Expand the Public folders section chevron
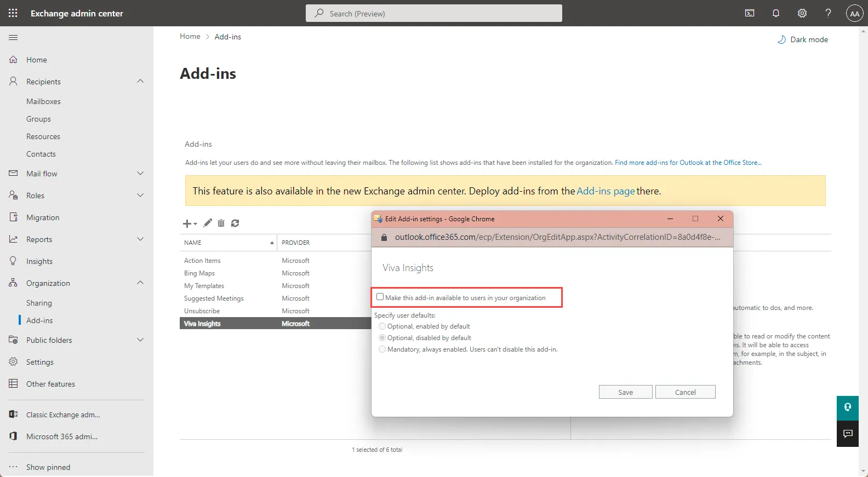868x477 pixels. click(140, 340)
